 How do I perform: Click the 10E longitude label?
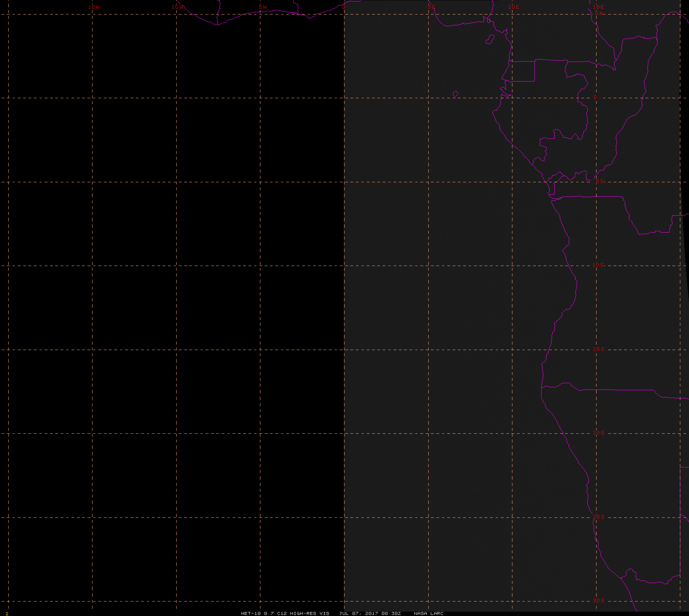point(514,7)
